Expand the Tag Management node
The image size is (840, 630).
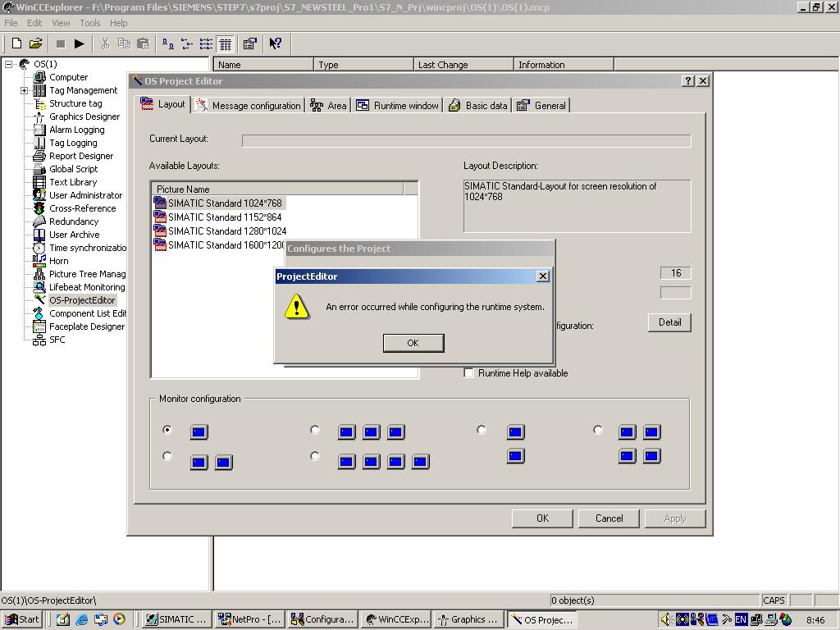[x=24, y=90]
